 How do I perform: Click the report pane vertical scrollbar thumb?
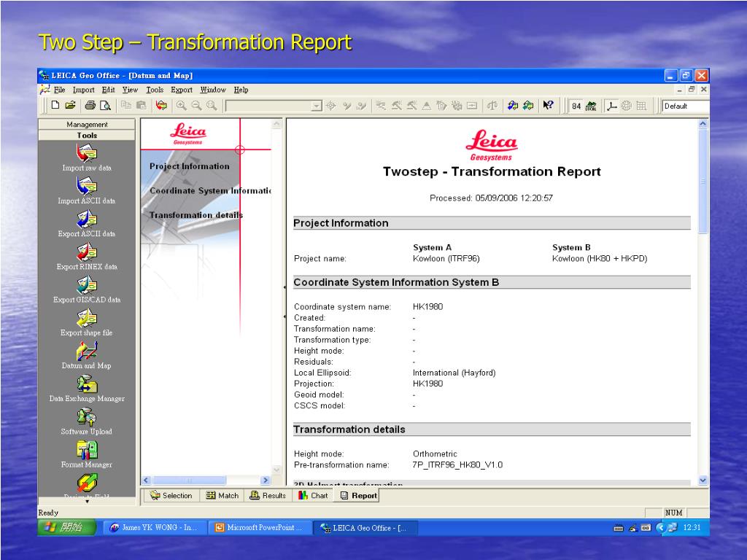point(703,181)
